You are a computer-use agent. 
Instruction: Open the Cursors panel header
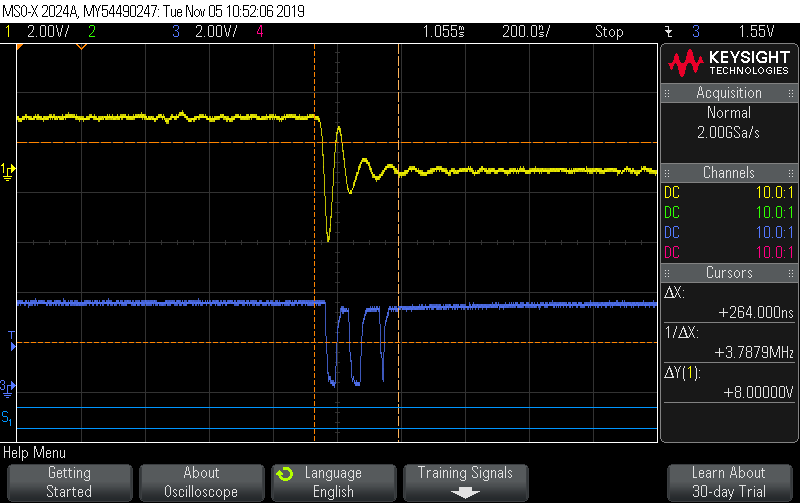(x=729, y=273)
